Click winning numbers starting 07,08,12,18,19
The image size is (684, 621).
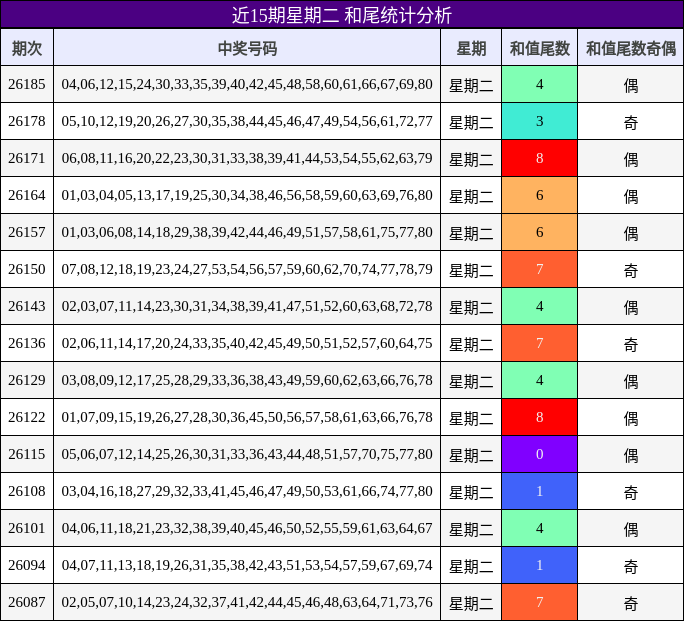(x=247, y=269)
